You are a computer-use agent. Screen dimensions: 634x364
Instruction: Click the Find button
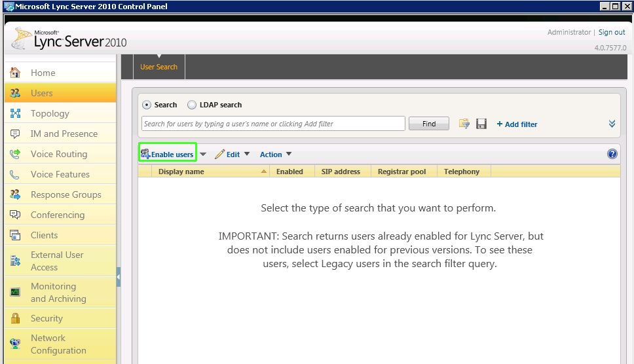click(428, 124)
